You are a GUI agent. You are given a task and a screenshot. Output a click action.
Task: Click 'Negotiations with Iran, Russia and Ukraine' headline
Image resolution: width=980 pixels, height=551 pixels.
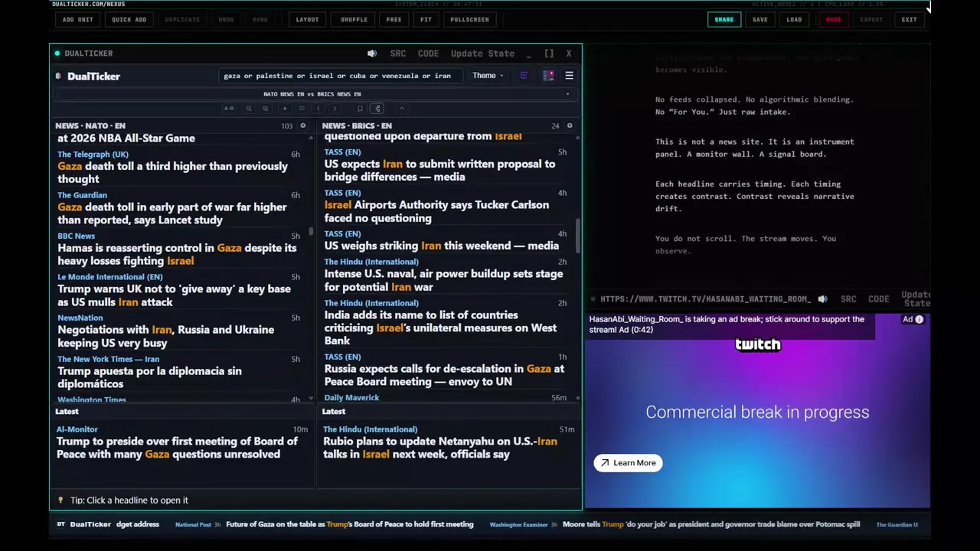pyautogui.click(x=165, y=337)
